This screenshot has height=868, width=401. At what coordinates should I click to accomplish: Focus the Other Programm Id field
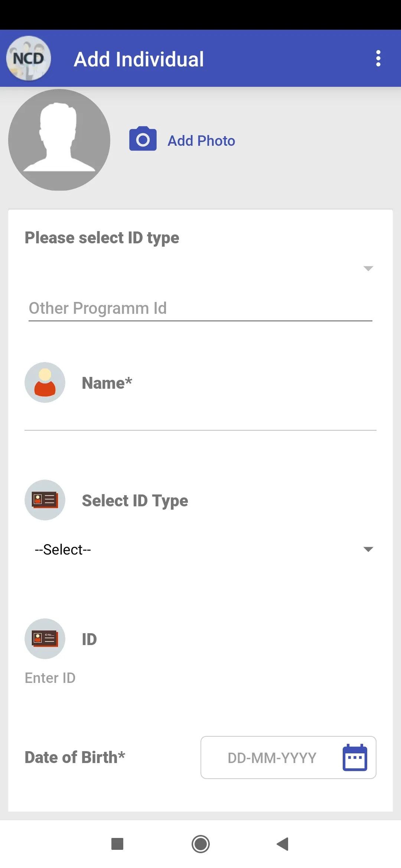click(x=200, y=308)
